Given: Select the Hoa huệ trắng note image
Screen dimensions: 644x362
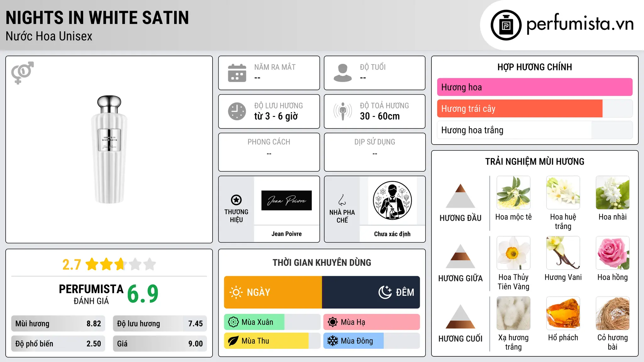Looking at the screenshot, I should click(563, 193).
